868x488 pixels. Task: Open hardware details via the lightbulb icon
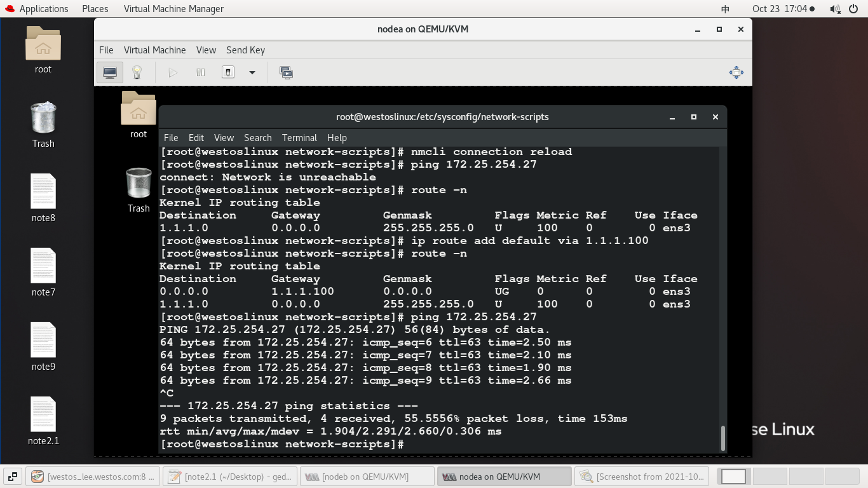point(137,72)
